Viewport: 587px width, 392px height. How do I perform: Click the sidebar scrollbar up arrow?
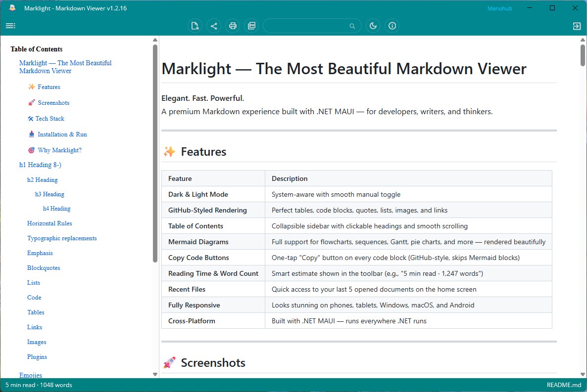[155, 40]
